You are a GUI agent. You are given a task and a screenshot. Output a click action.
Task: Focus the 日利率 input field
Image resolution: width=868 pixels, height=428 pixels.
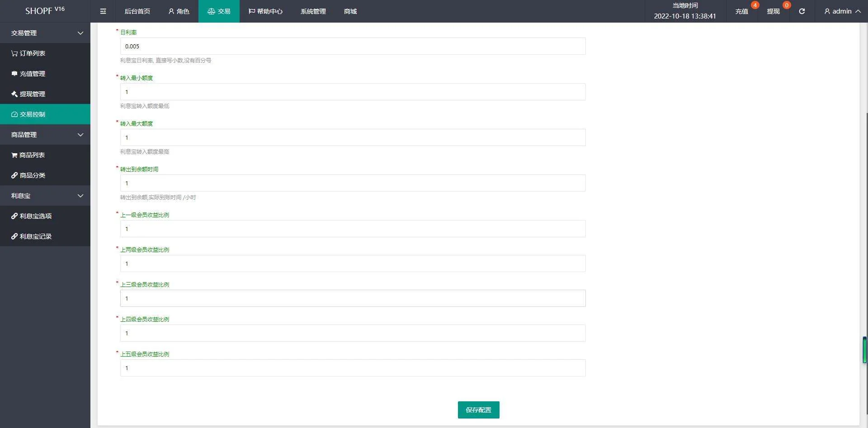[353, 46]
